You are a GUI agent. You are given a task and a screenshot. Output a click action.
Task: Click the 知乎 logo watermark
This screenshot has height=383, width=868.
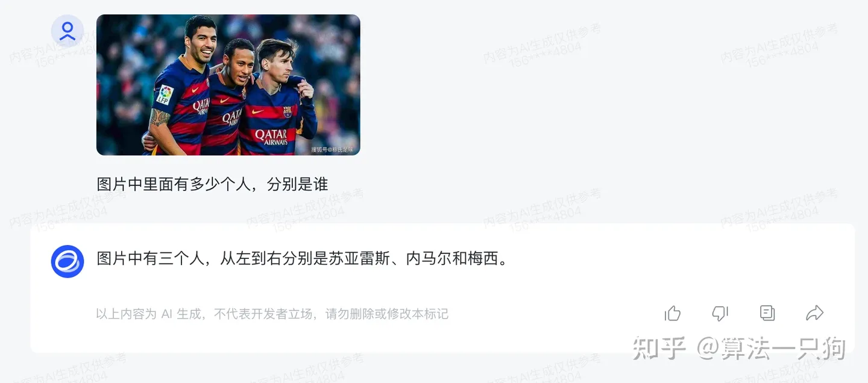point(659,349)
